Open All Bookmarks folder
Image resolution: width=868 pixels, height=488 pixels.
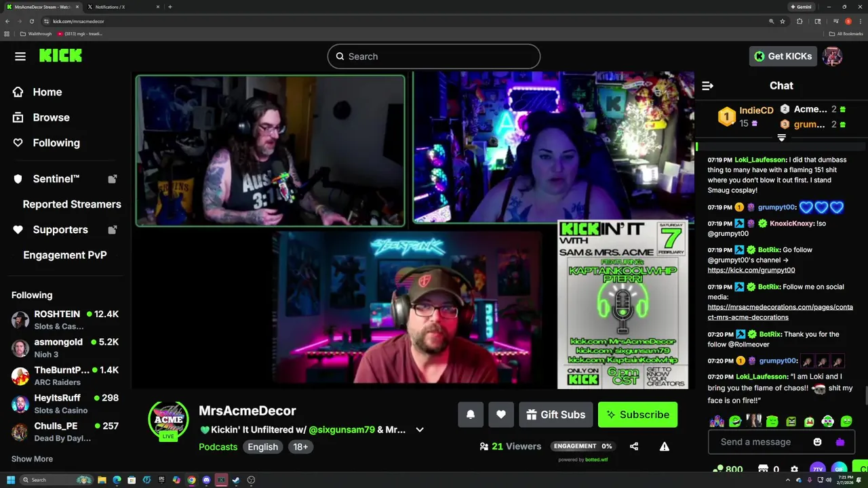[846, 34]
